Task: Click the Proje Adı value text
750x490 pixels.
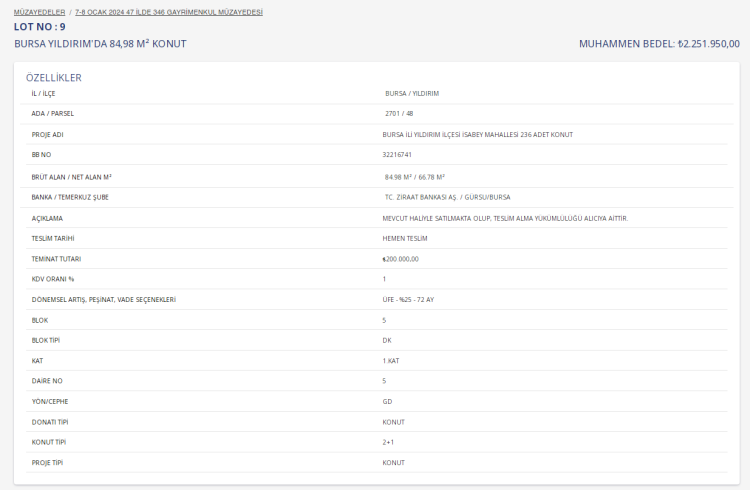Action: [477, 134]
